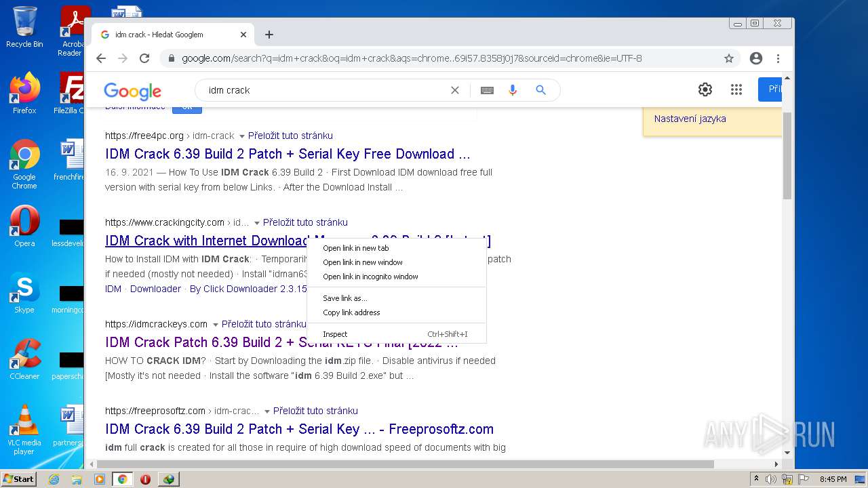Open the on-screen keyboard input tool
The height and width of the screenshot is (488, 868).
(x=487, y=90)
